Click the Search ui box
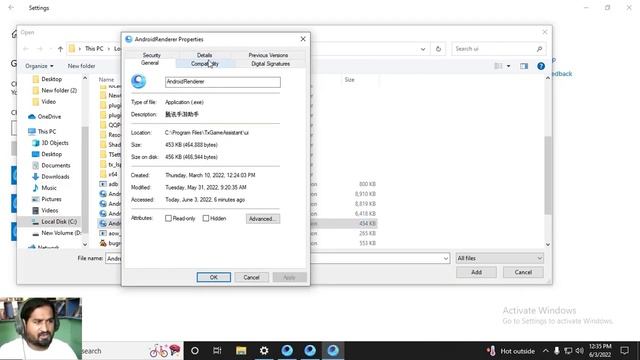640x360 pixels. pyautogui.click(x=499, y=49)
